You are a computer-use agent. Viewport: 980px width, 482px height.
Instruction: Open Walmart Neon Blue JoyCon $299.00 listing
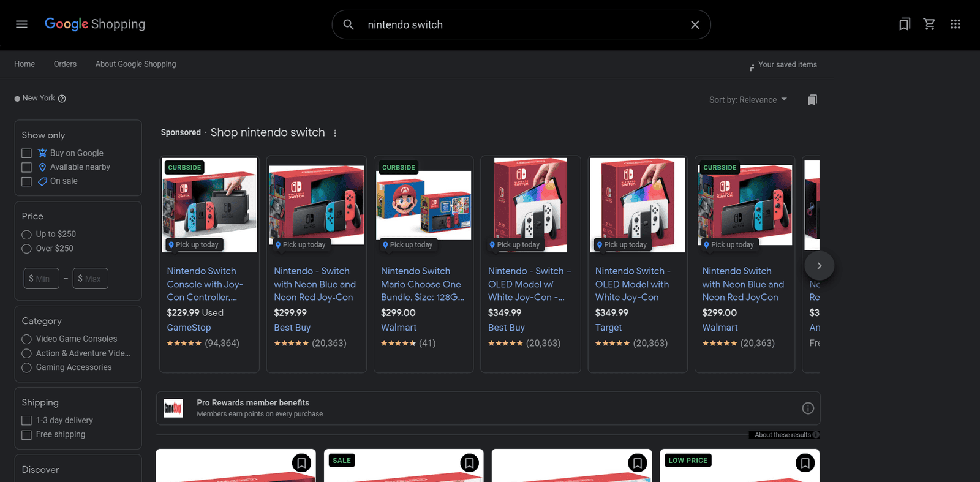(x=743, y=284)
